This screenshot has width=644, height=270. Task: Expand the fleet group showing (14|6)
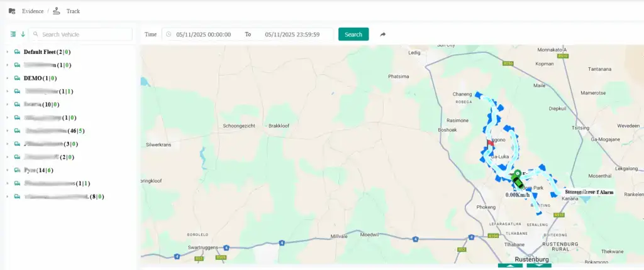[x=8, y=170]
